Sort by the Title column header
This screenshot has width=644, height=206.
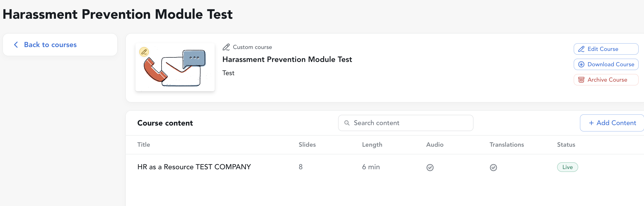pyautogui.click(x=144, y=145)
